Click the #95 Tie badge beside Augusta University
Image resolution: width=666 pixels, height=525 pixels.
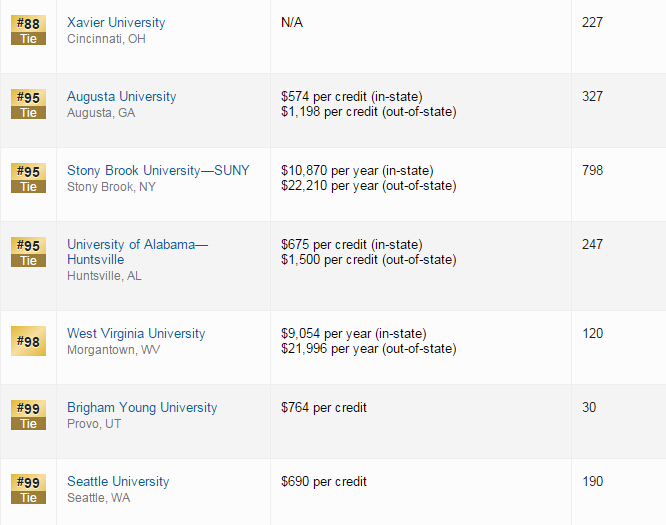(x=28, y=104)
